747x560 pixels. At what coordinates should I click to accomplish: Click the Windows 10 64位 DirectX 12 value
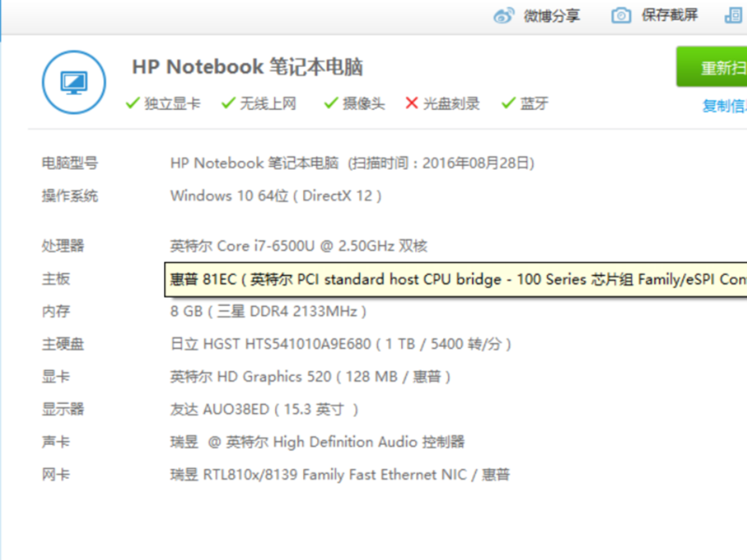click(x=276, y=196)
